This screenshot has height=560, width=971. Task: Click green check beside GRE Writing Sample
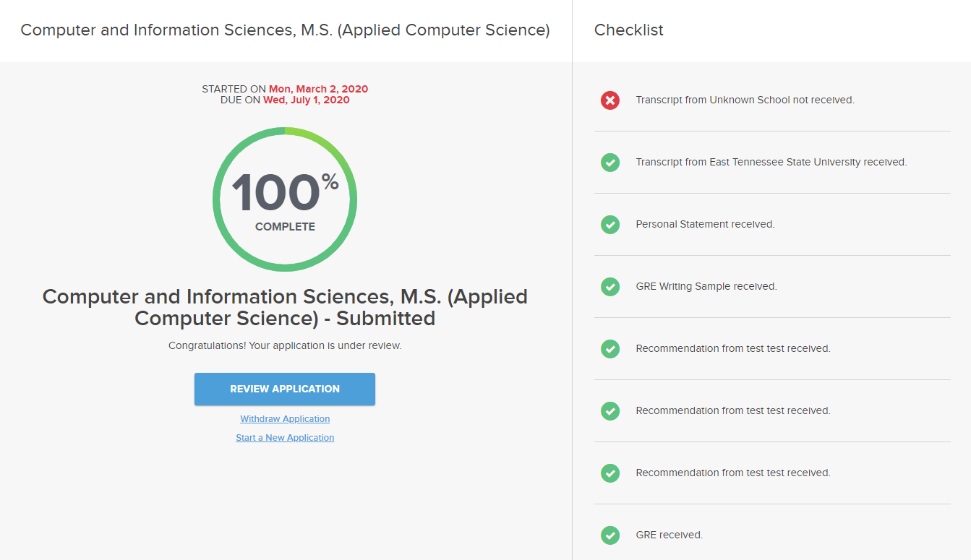(x=610, y=287)
